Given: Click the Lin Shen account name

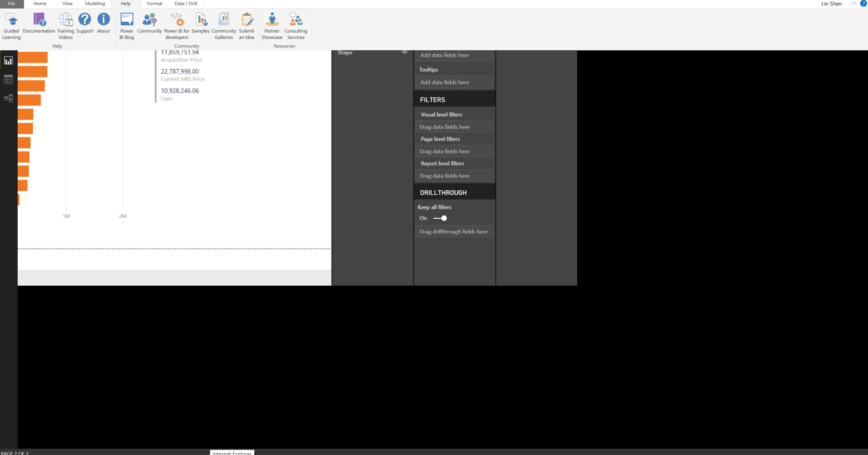Looking at the screenshot, I should pos(832,4).
